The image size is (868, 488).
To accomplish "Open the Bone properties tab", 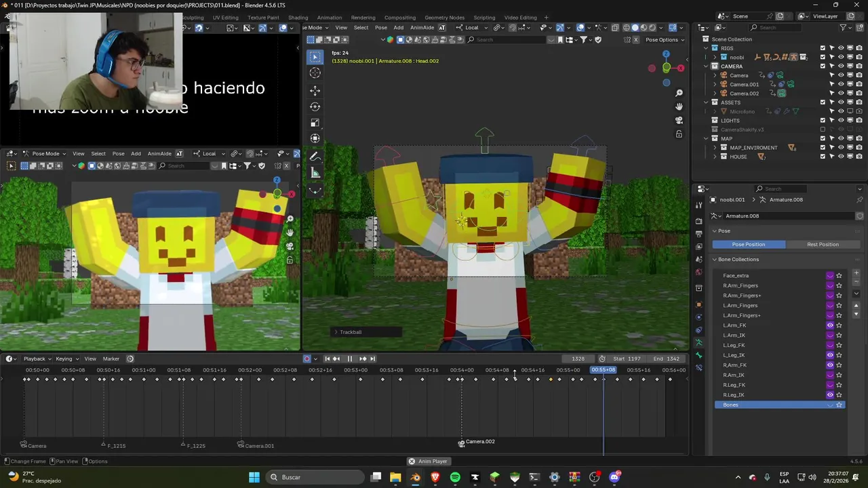I will (699, 355).
